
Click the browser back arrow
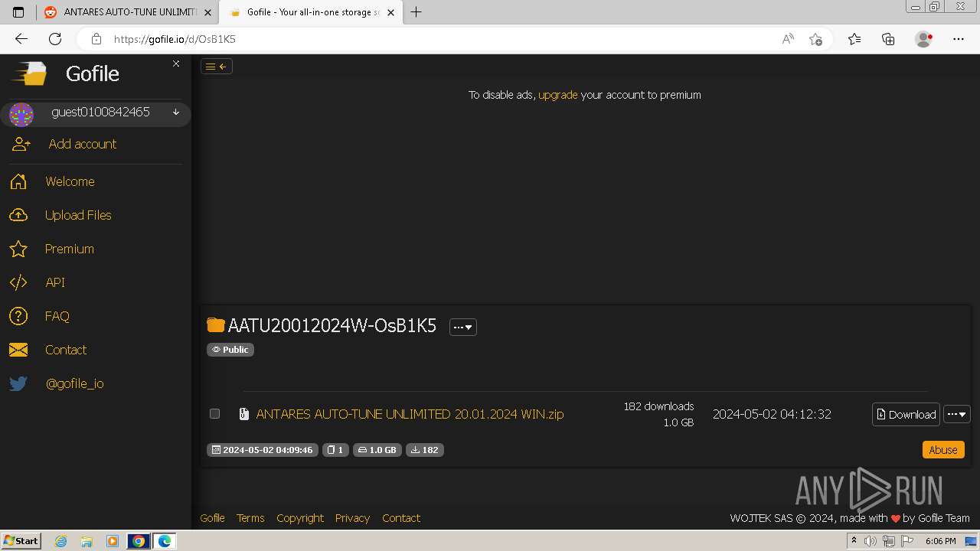click(x=21, y=39)
